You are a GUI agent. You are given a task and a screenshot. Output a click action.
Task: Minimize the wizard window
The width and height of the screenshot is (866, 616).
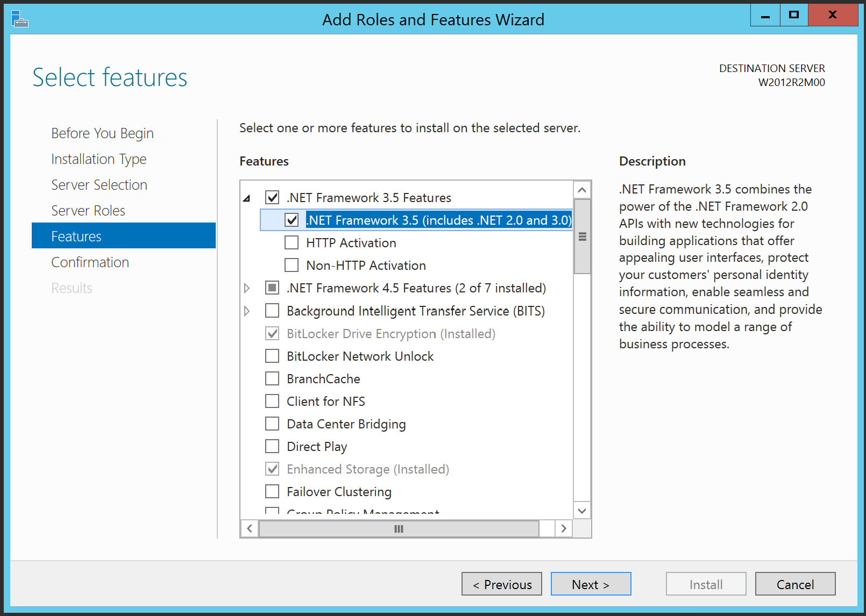[x=765, y=15]
